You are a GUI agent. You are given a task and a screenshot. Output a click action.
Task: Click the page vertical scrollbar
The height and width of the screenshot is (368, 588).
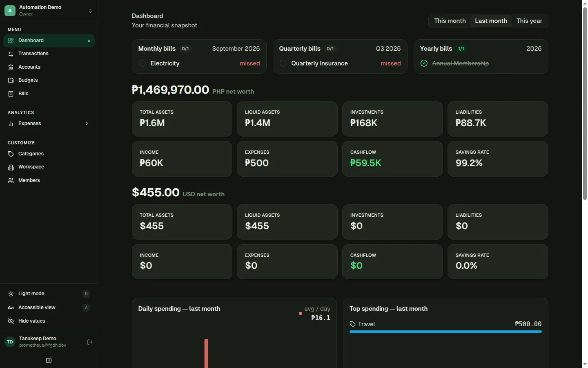coord(585,103)
